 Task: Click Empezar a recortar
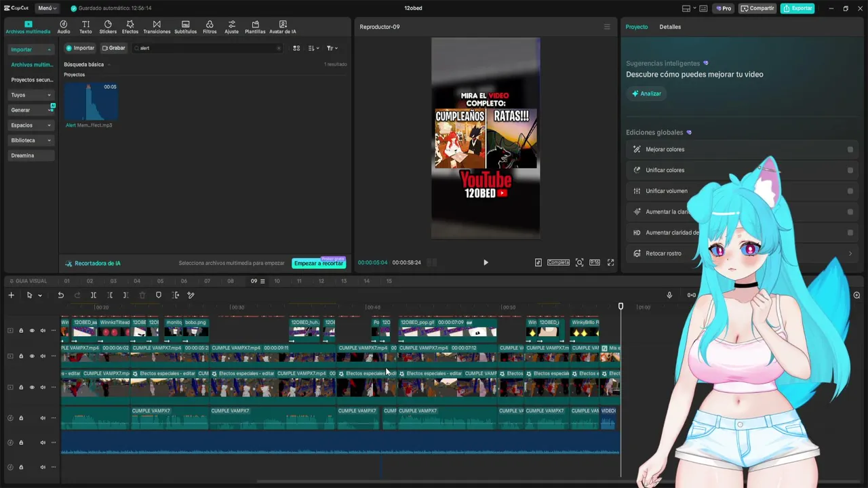(319, 263)
